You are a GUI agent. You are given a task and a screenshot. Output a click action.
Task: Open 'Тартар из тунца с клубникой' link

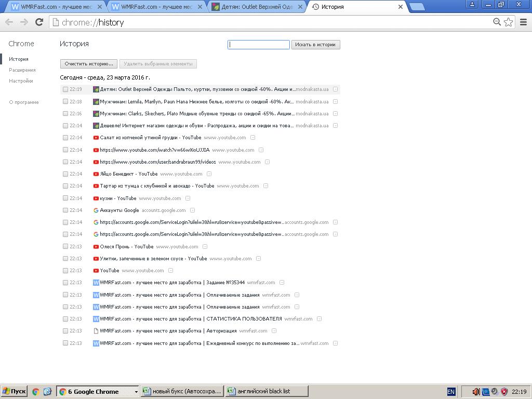pyautogui.click(x=157, y=186)
